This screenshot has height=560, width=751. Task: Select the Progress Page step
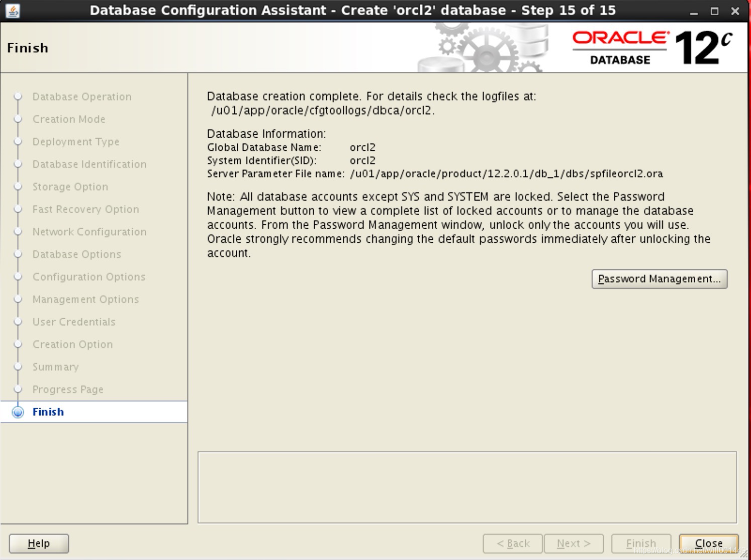(68, 389)
